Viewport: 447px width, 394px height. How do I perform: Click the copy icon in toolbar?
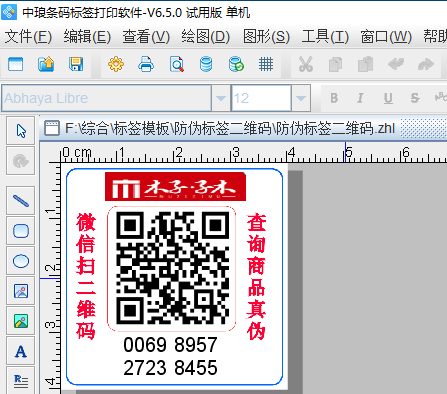pyautogui.click(x=335, y=64)
